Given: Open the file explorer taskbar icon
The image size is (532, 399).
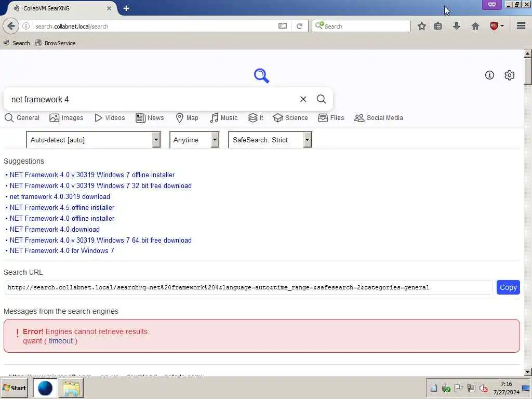Looking at the screenshot, I should pyautogui.click(x=71, y=389).
